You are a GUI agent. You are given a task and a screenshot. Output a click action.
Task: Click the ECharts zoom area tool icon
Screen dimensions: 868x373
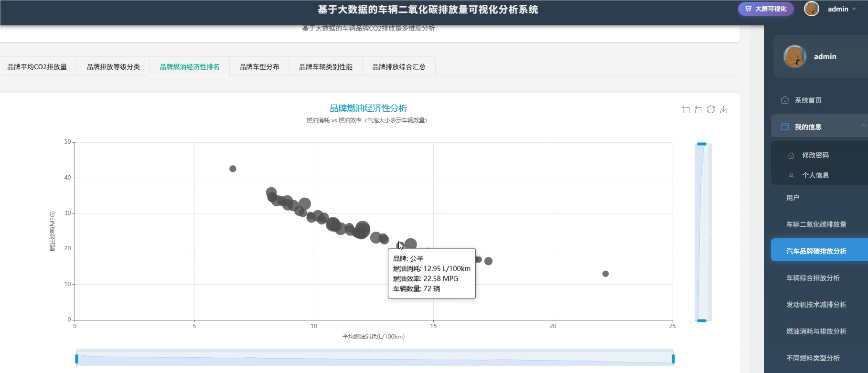coord(686,110)
